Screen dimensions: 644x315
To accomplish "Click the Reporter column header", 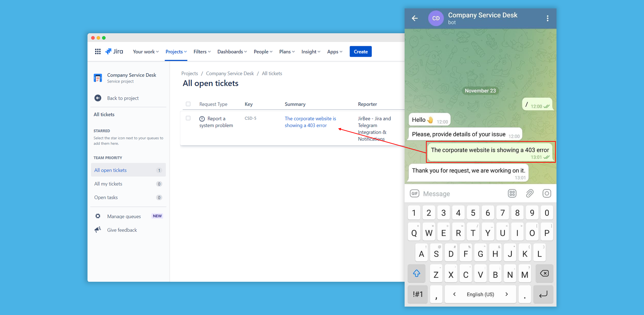I will point(367,104).
